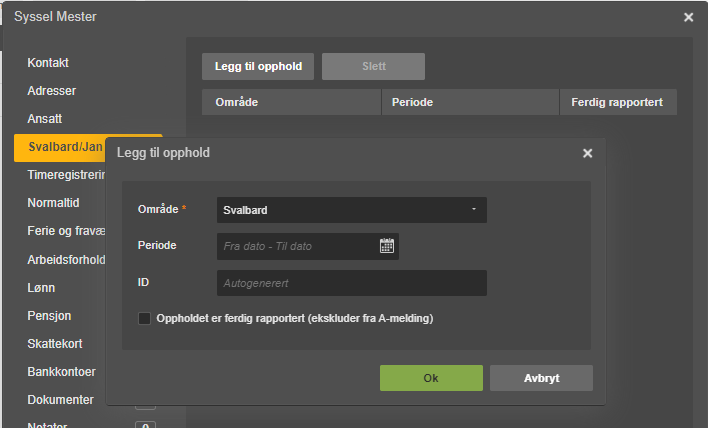708x428 pixels.
Task: Sort by Ferdig rapportert column header
Action: [x=618, y=102]
